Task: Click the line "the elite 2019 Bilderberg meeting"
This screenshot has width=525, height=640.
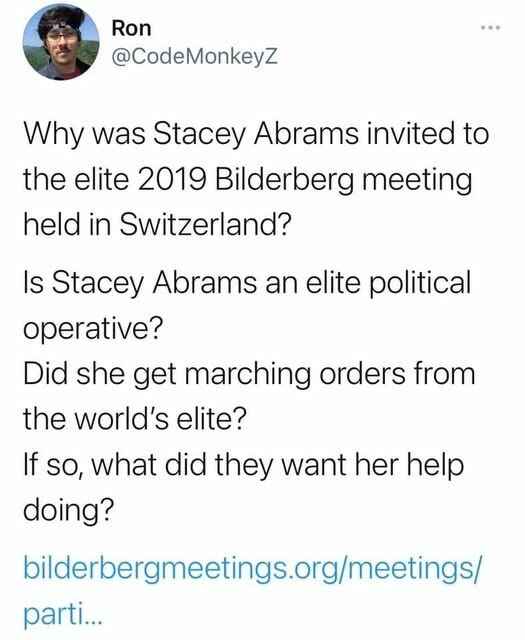Action: point(248,180)
